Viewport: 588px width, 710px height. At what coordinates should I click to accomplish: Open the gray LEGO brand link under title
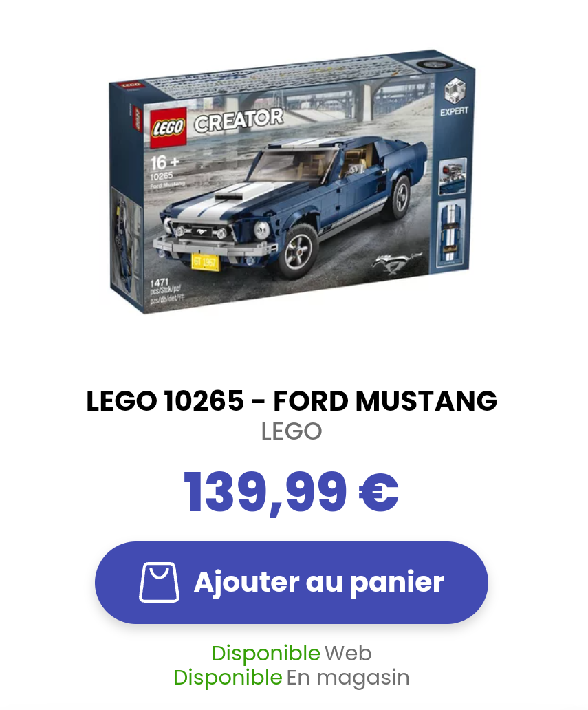(x=292, y=431)
